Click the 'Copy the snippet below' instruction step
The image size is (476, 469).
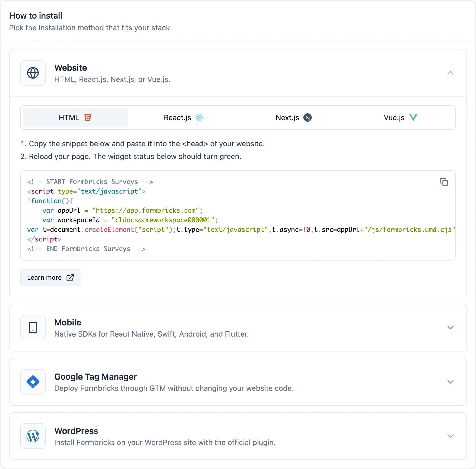143,144
